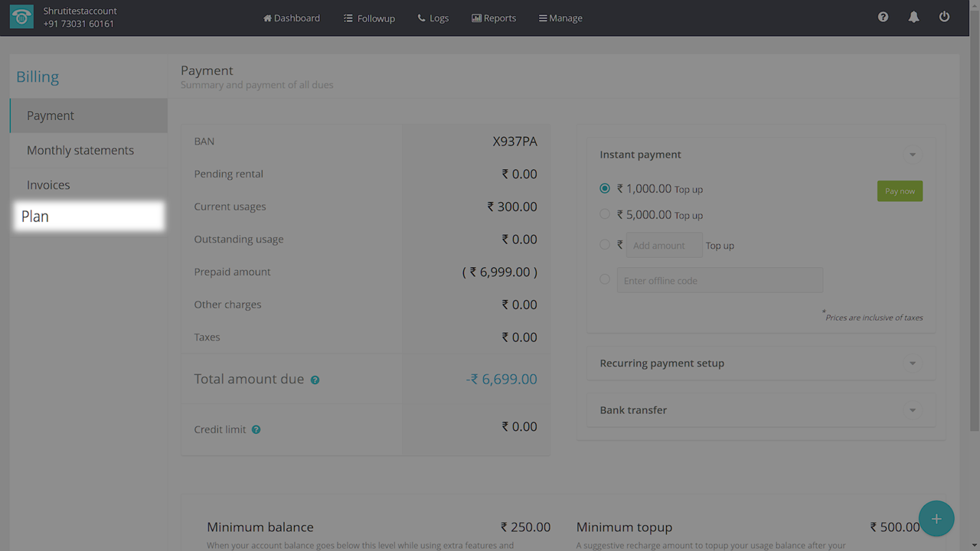This screenshot has height=551, width=980.
Task: Click the Pay now button
Action: (900, 191)
